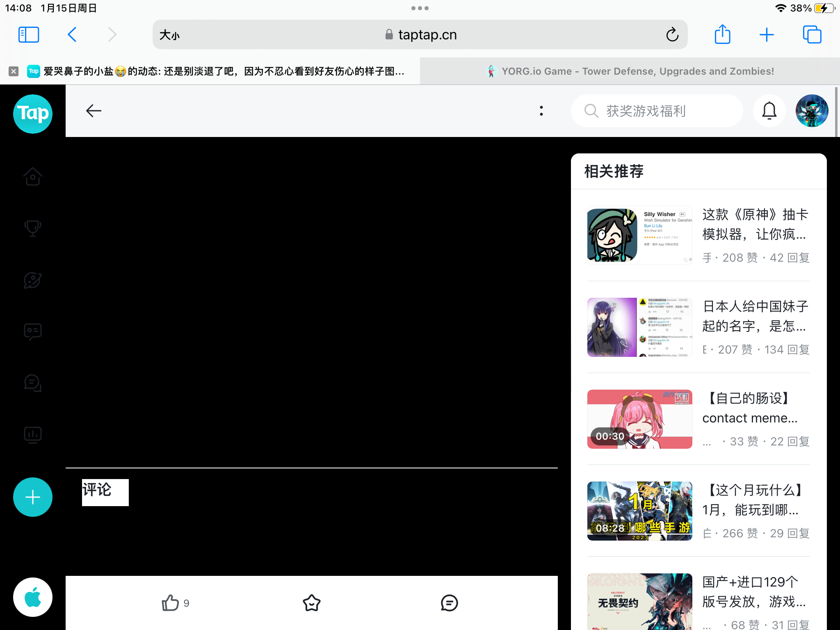Go back with Safari back chevron

click(72, 35)
